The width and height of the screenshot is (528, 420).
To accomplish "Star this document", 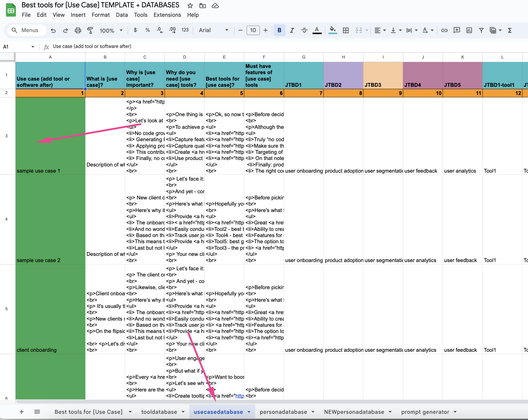I will click(x=190, y=6).
